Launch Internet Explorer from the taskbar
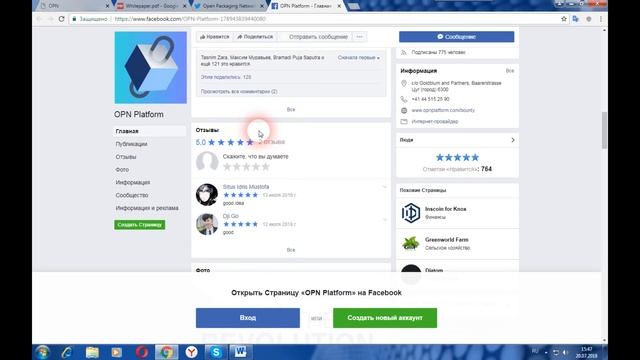640x360 pixels. point(67,352)
